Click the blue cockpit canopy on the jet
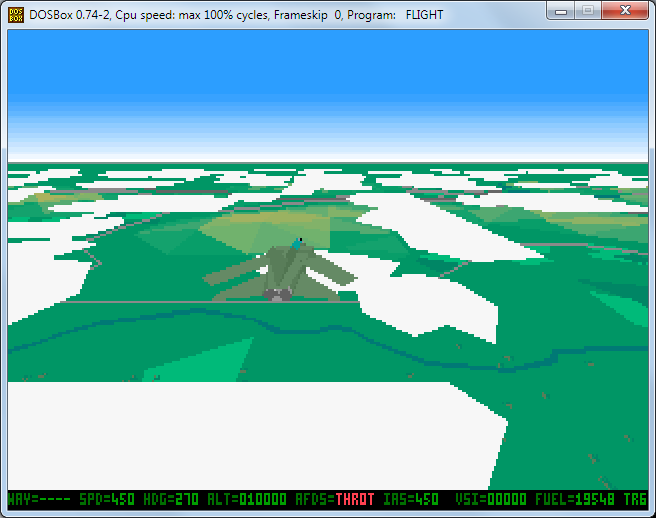Screen dimensions: 656x518 (298, 241)
